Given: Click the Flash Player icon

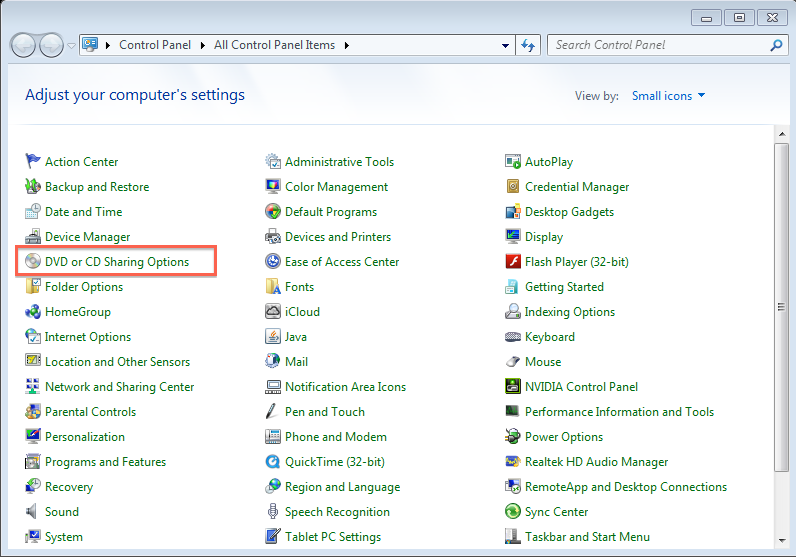Looking at the screenshot, I should pos(513,261).
